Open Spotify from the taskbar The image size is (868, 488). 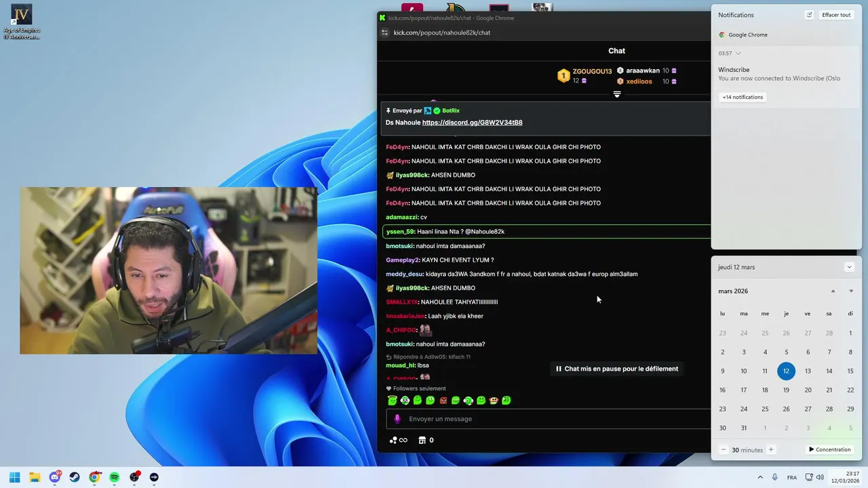point(115,477)
